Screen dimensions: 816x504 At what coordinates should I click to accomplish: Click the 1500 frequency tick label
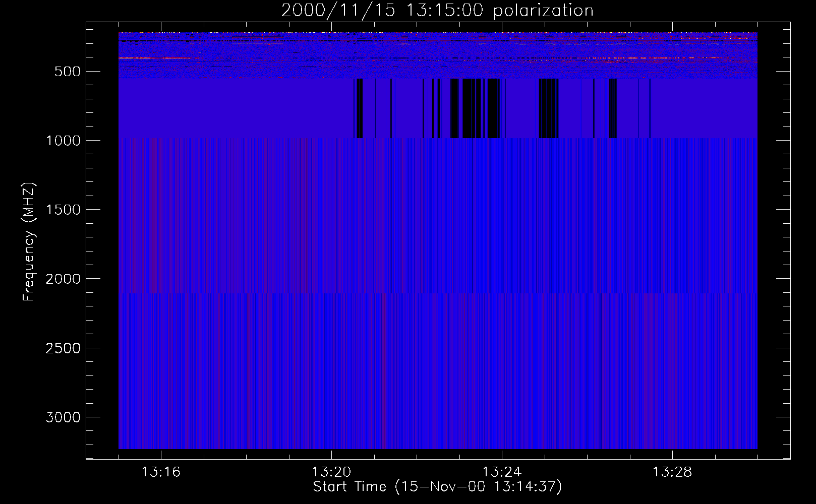point(63,210)
